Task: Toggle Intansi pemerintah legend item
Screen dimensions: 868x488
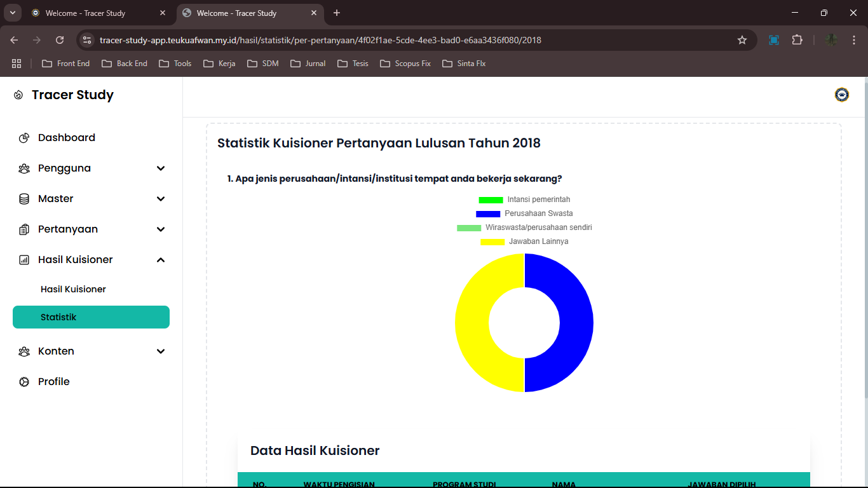Action: click(524, 200)
